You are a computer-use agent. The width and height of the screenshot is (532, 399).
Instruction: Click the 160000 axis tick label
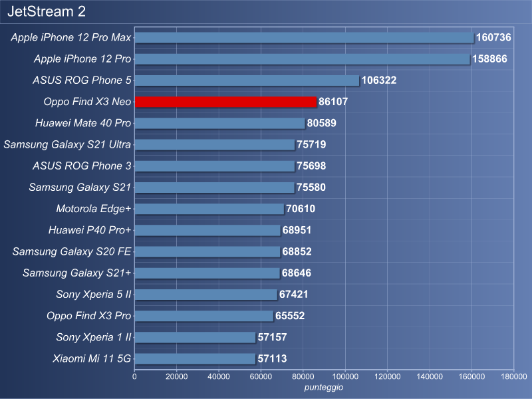coord(471,376)
